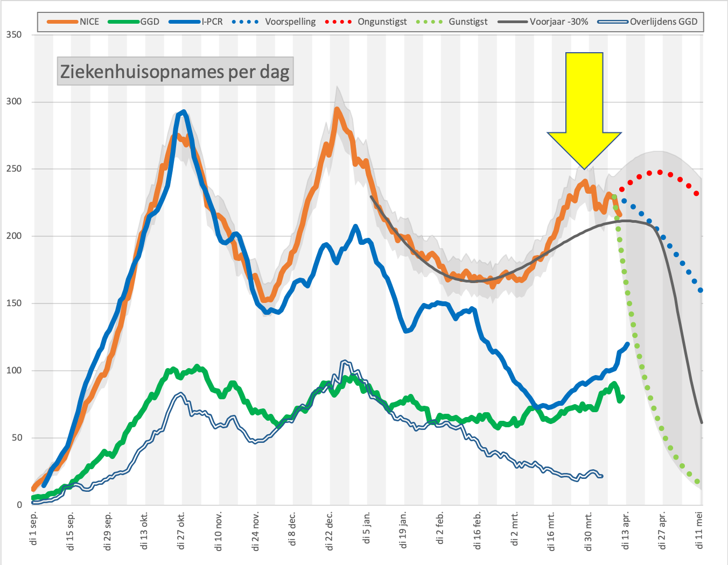Select the x-axis date "di 13 okt."
The image size is (728, 565).
click(145, 531)
